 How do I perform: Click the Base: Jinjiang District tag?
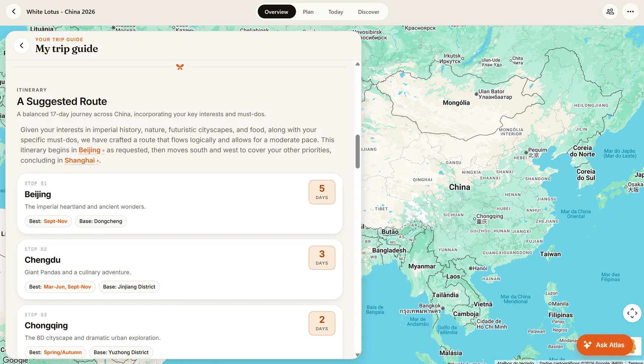(129, 287)
